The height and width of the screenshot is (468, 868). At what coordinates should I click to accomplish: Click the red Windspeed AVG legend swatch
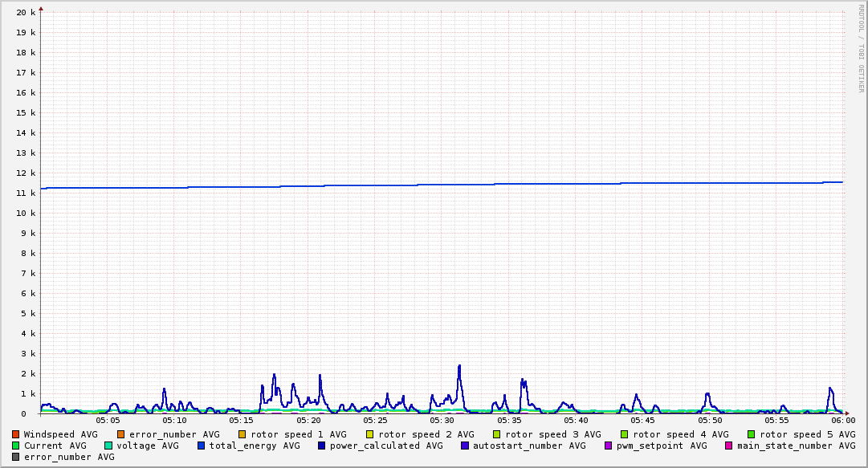[x=16, y=434]
